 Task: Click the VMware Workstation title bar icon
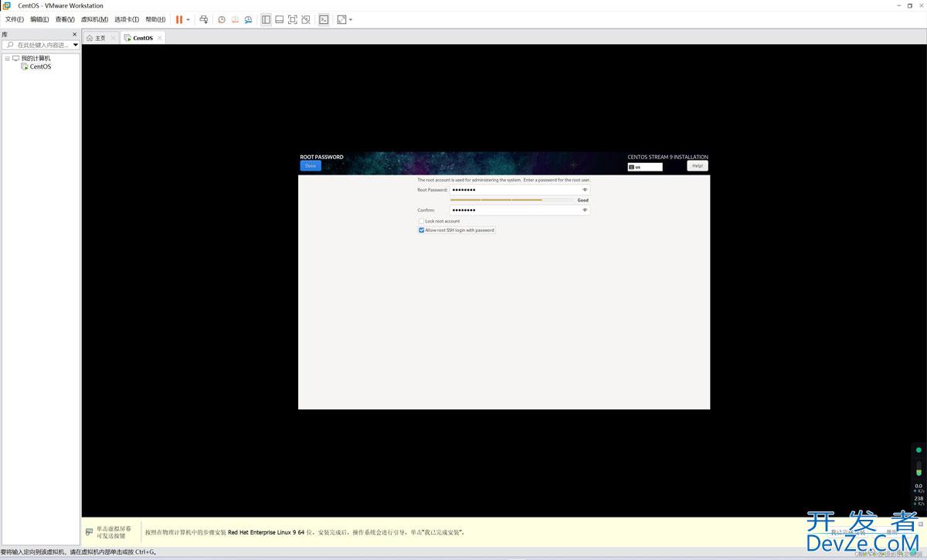(x=7, y=5)
